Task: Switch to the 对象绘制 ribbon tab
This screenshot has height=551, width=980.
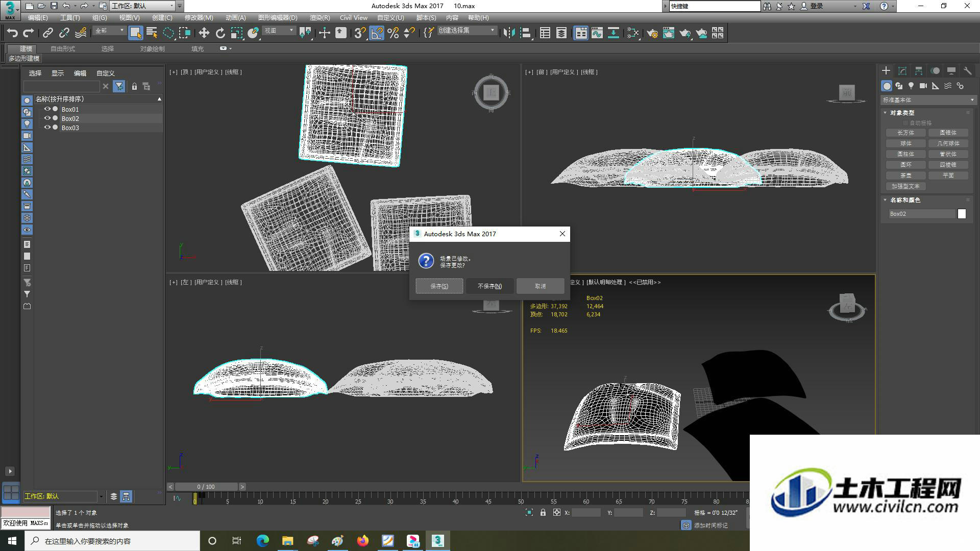Action: click(x=153, y=49)
